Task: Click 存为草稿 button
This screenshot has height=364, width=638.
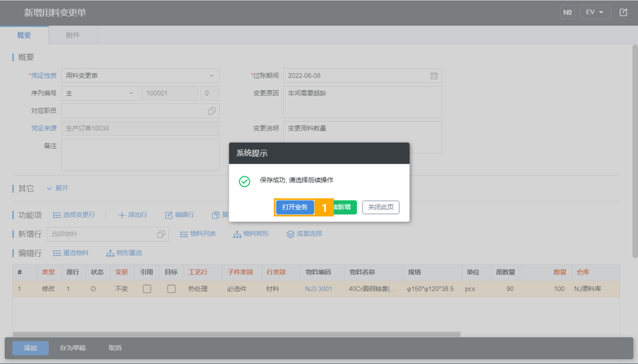Action: coord(73,348)
